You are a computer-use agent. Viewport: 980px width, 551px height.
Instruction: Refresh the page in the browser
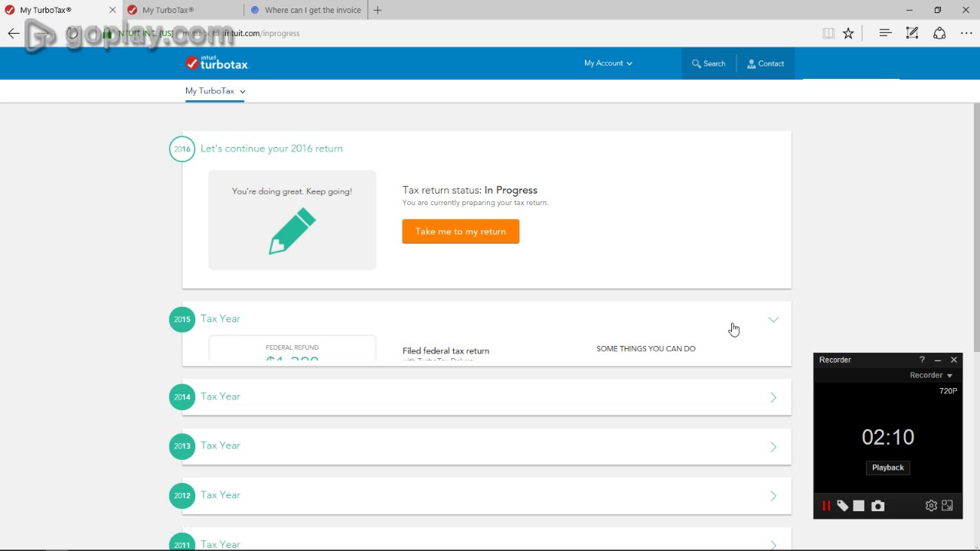click(x=73, y=33)
